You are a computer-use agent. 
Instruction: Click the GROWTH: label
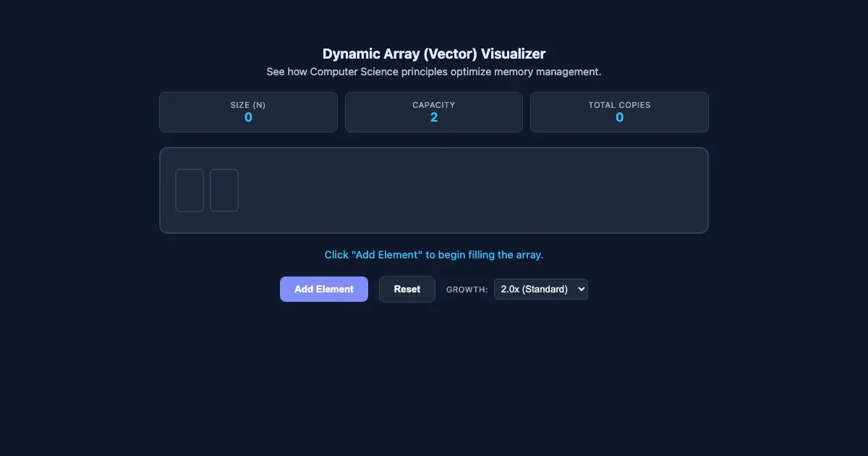click(467, 290)
